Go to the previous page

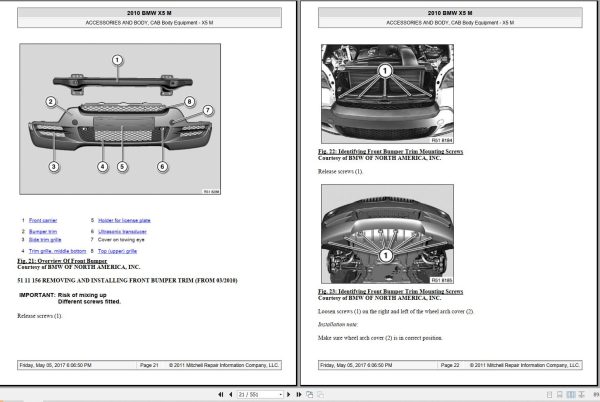click(x=230, y=394)
